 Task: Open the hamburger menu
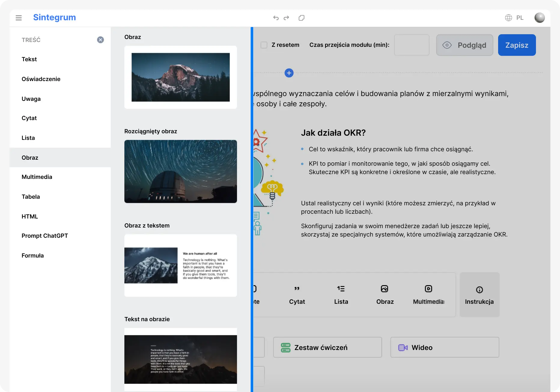click(19, 18)
